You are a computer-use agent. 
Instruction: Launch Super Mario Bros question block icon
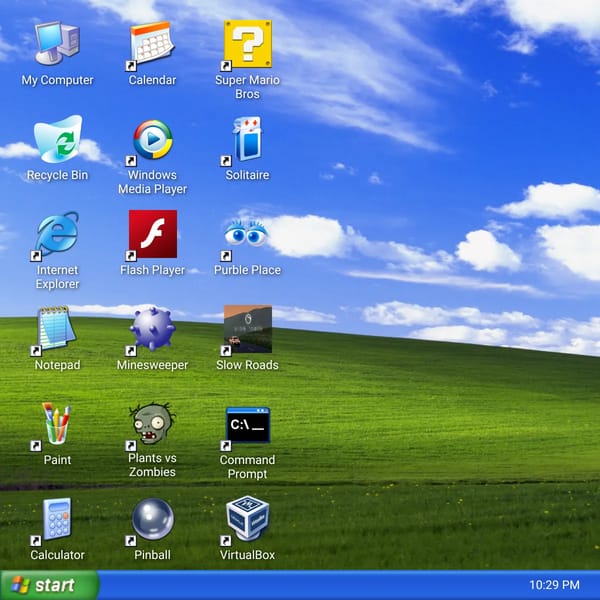248,44
